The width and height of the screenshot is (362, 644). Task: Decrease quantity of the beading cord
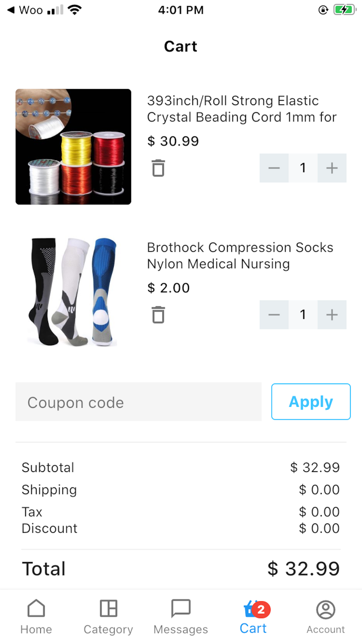[x=274, y=168]
